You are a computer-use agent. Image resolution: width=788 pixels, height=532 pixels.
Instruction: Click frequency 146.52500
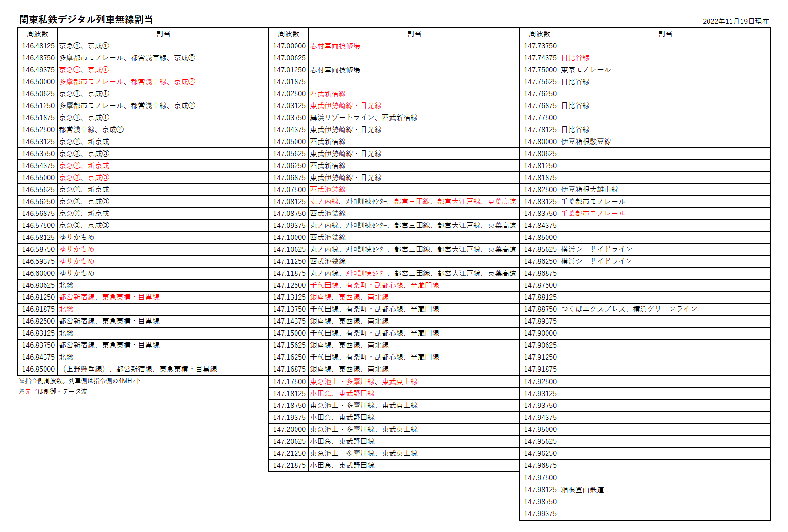tap(38, 130)
